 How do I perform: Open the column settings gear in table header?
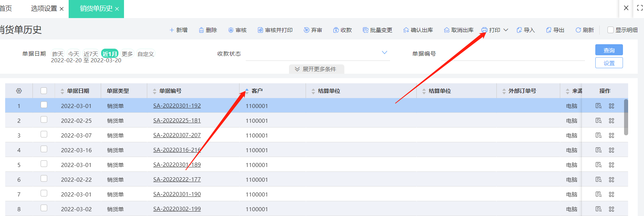click(x=19, y=91)
